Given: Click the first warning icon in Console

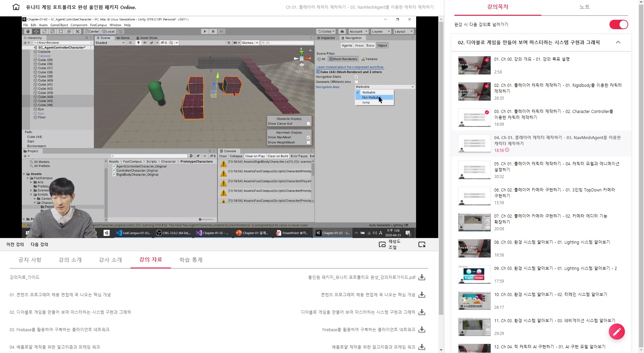Looking at the screenshot, I should [223, 164].
